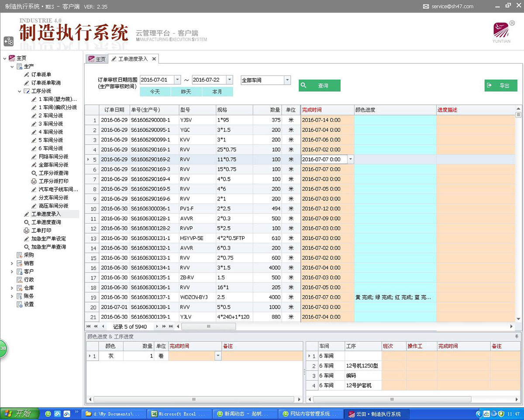Jump to first record in navigator
This screenshot has width=524, height=420.
tap(89, 327)
